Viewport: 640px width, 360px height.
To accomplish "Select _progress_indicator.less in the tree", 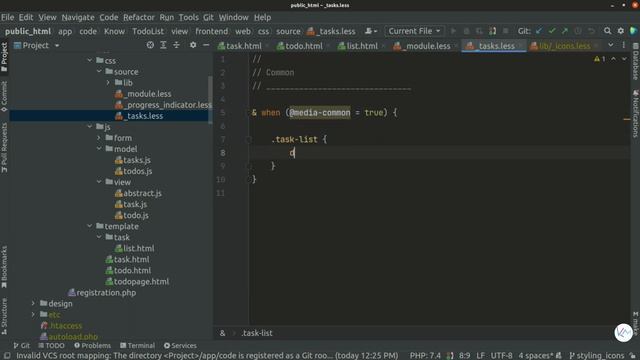I will coord(164,104).
